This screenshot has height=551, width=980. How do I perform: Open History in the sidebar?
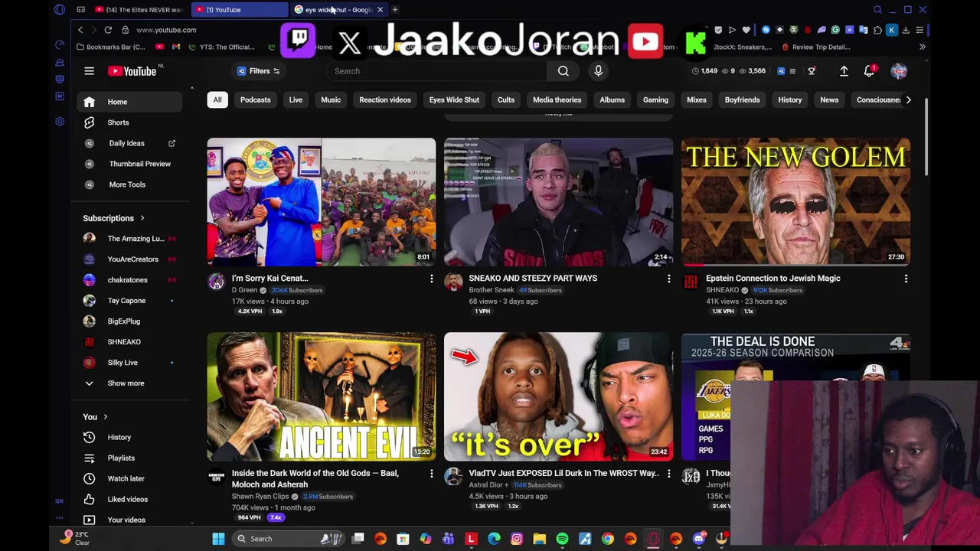point(129,437)
